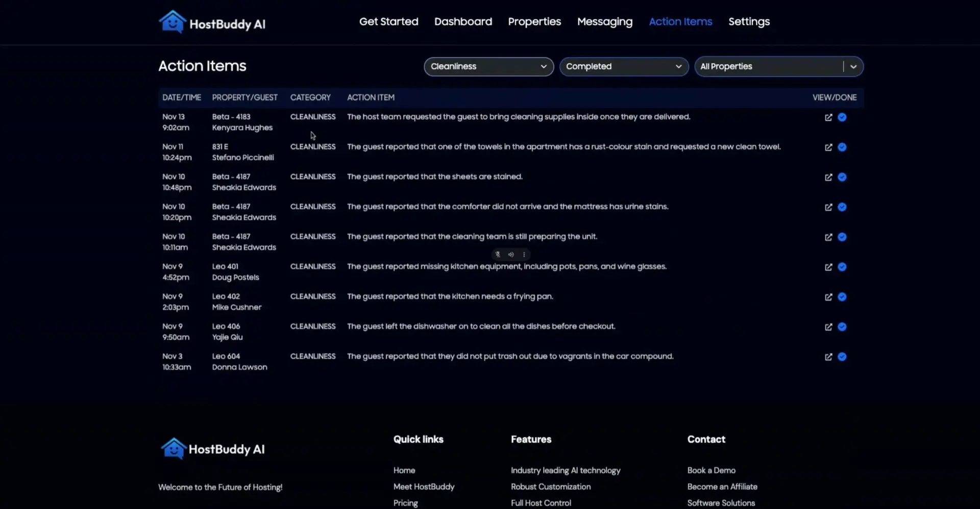Click the Meet HostBuddy footer link
980x509 pixels.
click(424, 487)
